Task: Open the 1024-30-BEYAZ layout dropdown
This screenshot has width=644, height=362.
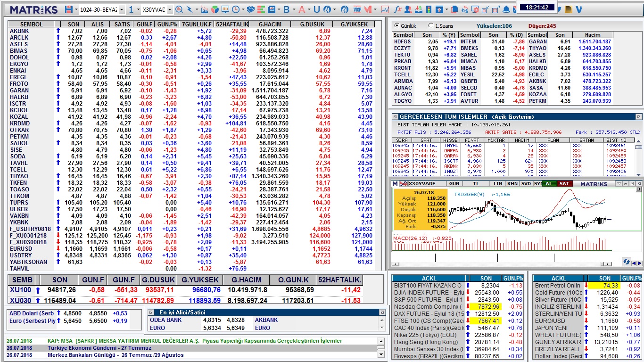Action: tap(122, 10)
